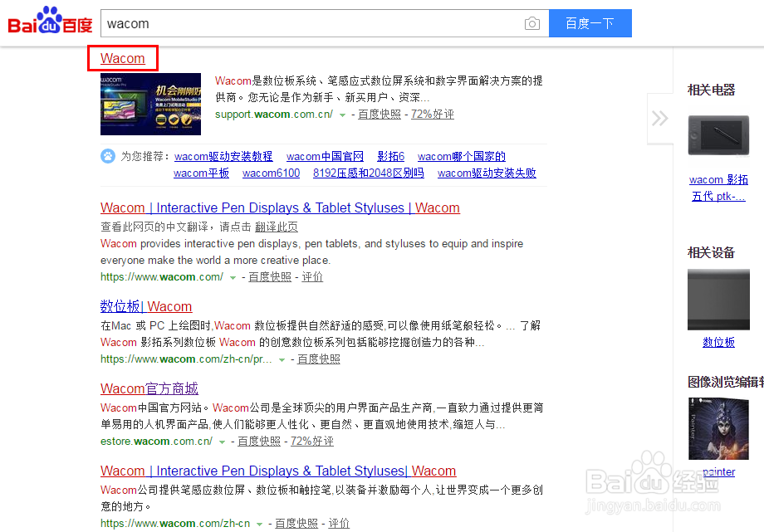Open suggestion wacom平板
This screenshot has width=764, height=532.
tap(201, 173)
